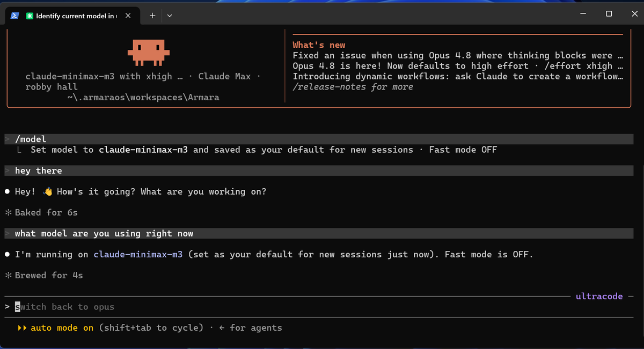644x349 pixels.
Task: Click the blue 'claude-minimax-m3' model name in the reply
Action: [138, 254]
